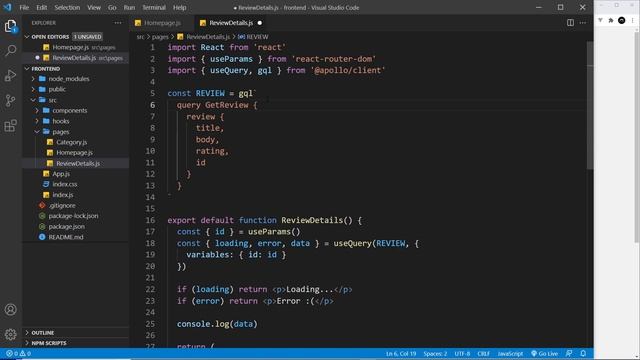Viewport: 640px width, 360px height.
Task: Expand the public folder
Action: (76, 89)
